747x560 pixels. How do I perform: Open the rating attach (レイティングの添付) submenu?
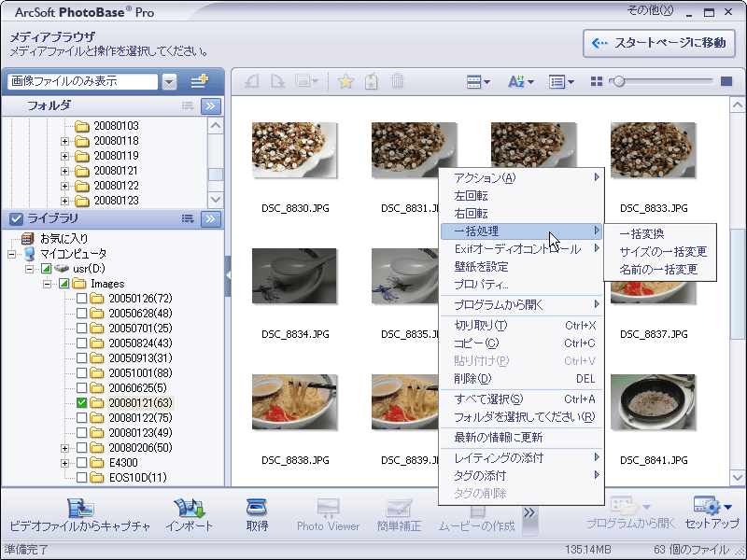pyautogui.click(x=522, y=457)
